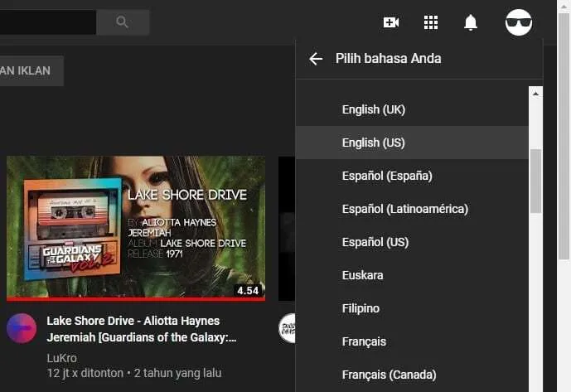Screen dimensions: 571x392
Task: Open the YouTube apps grid icon
Action: coord(431,22)
